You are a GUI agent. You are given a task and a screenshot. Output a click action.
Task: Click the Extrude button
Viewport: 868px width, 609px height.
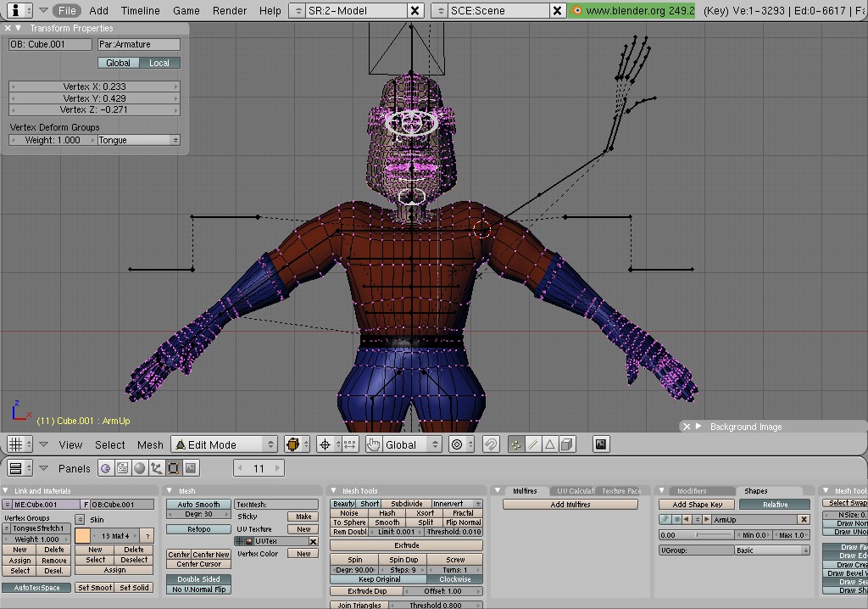(406, 545)
